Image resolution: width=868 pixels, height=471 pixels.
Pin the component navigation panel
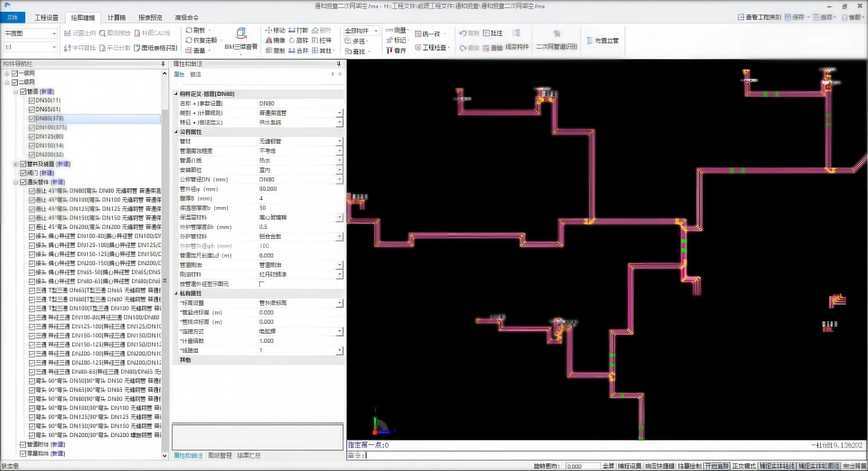pos(163,64)
